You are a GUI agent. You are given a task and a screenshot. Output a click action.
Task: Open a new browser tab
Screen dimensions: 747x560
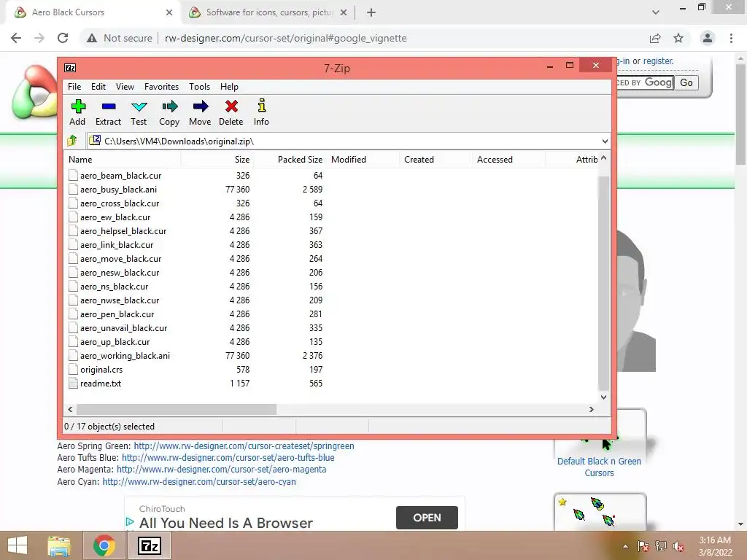pyautogui.click(x=371, y=12)
